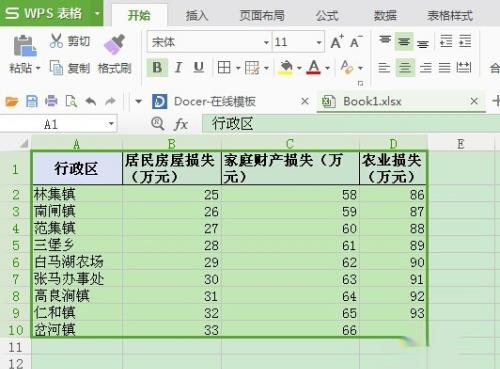The image size is (500, 369).
Task: Click the zoom formula magnifier icon
Action: coord(157,124)
